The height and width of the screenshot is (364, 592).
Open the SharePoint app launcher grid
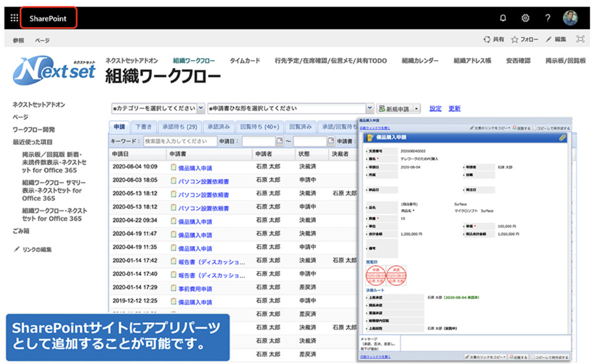14,18
